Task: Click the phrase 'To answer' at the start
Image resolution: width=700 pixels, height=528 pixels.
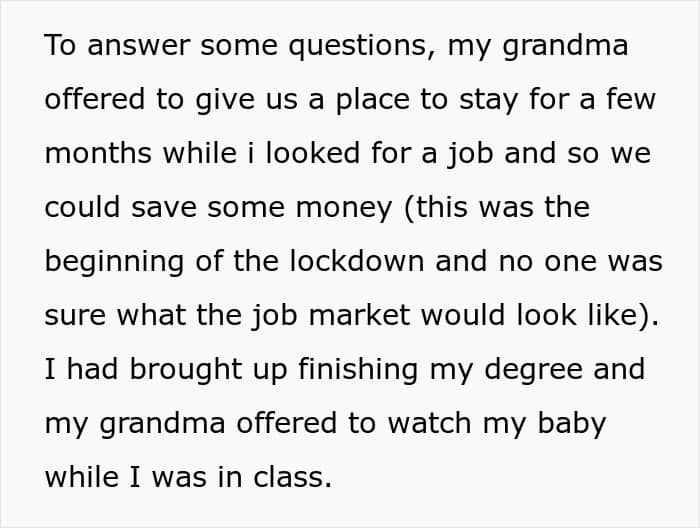Action: point(117,45)
